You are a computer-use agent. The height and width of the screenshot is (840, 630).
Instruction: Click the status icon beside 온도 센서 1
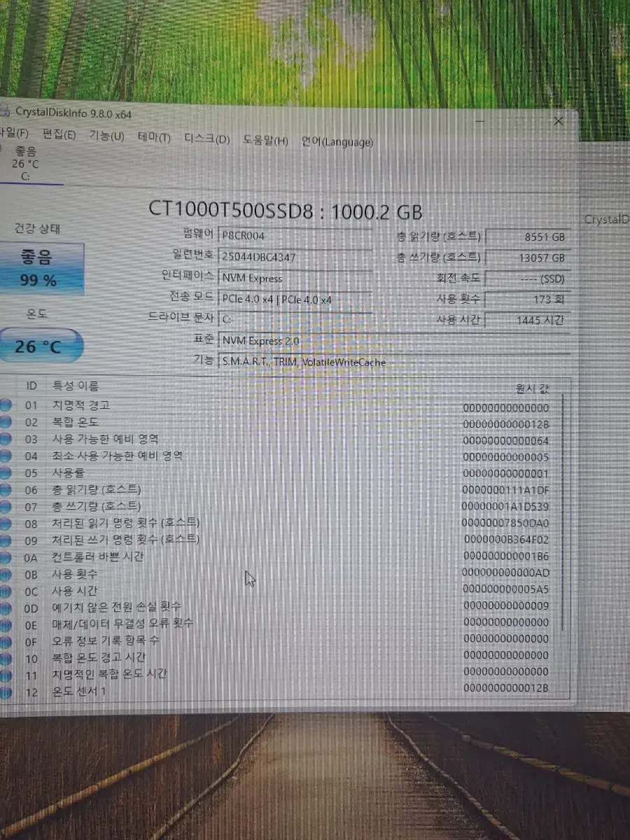tap(6, 692)
